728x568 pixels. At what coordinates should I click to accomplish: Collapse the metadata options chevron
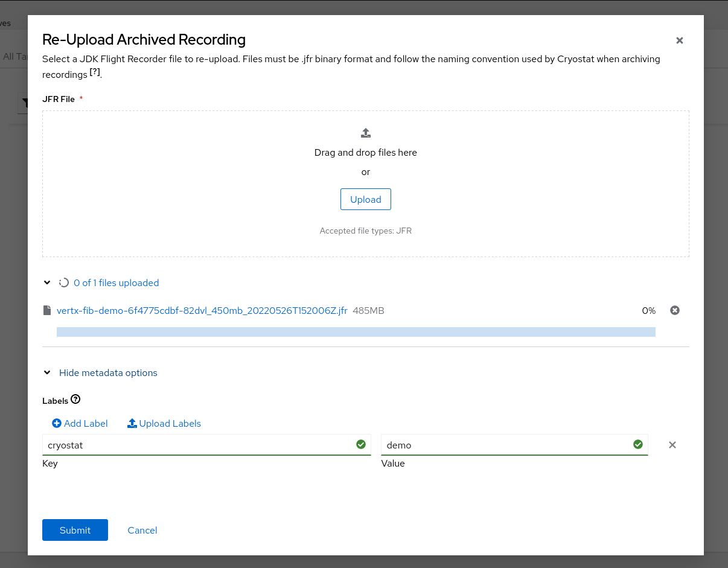coord(47,373)
